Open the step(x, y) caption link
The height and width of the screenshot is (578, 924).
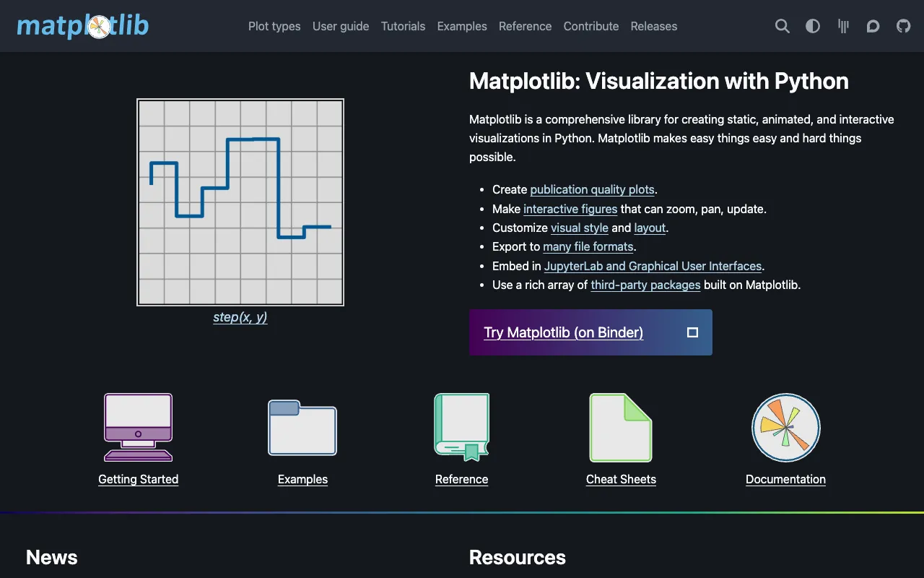tap(240, 317)
